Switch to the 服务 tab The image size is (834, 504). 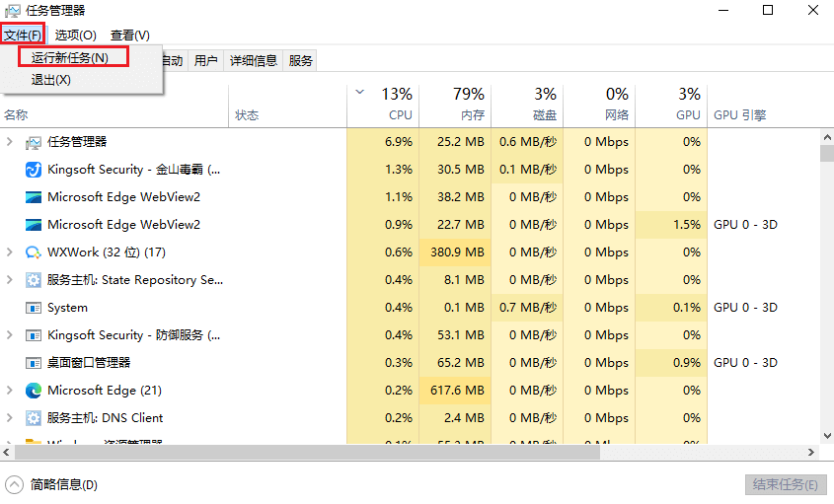300,60
